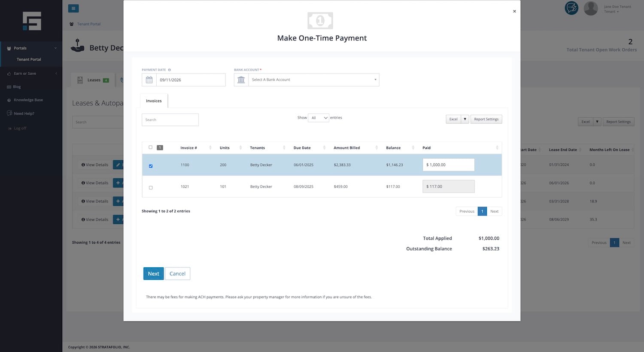Open Tenant Portal sidebar item
The height and width of the screenshot is (352, 644).
click(x=29, y=59)
